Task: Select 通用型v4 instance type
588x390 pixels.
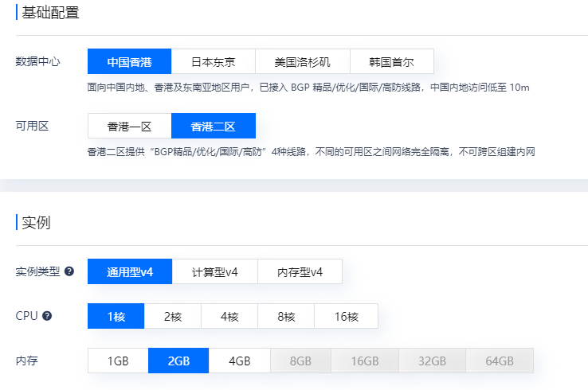Action: click(x=130, y=271)
